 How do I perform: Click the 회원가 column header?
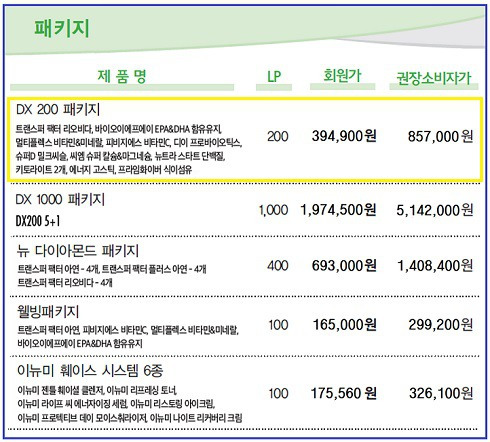click(x=342, y=76)
